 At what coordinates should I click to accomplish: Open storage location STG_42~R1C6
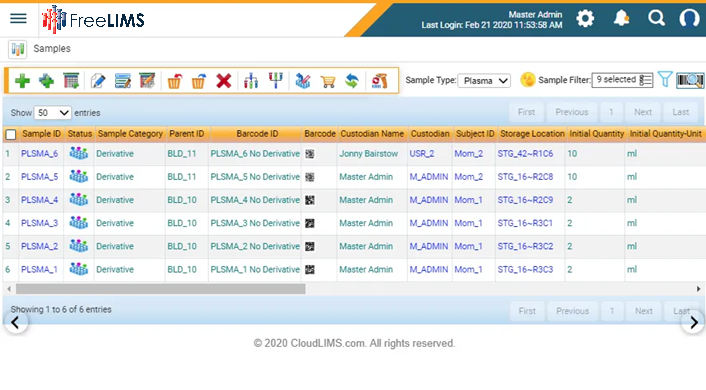pos(525,154)
